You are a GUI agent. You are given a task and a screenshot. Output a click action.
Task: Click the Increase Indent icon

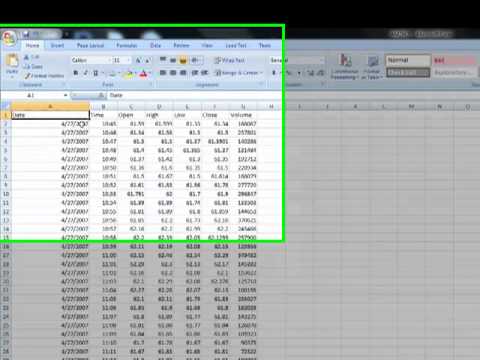pos(205,73)
